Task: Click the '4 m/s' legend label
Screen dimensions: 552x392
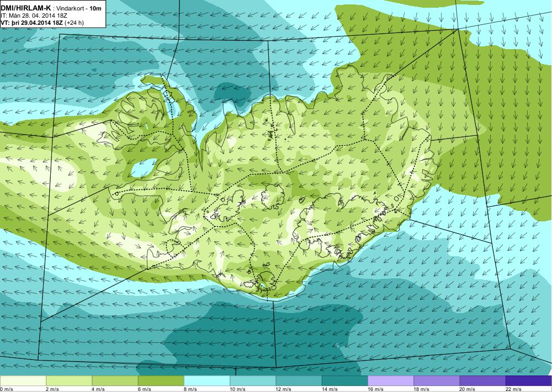Action: [x=99, y=389]
